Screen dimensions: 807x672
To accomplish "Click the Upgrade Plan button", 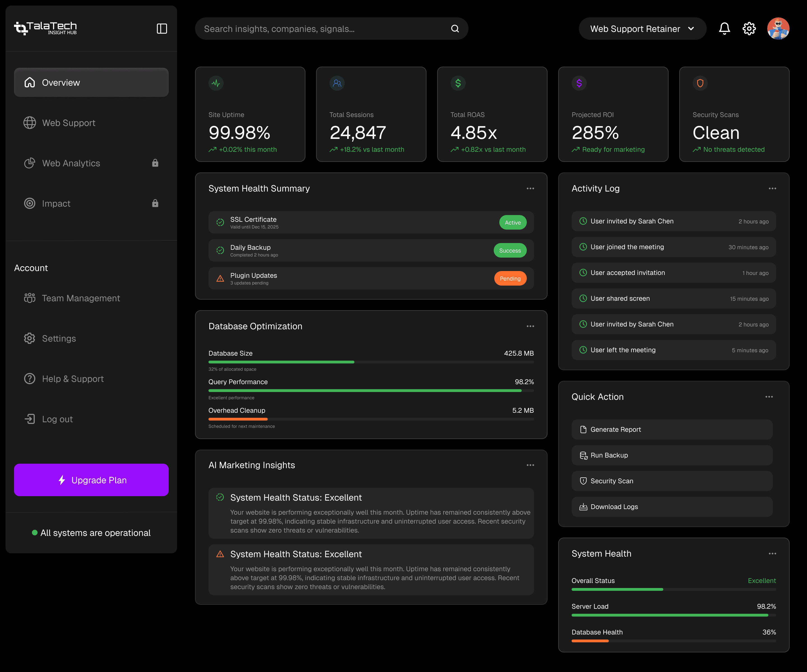I will pos(91,480).
